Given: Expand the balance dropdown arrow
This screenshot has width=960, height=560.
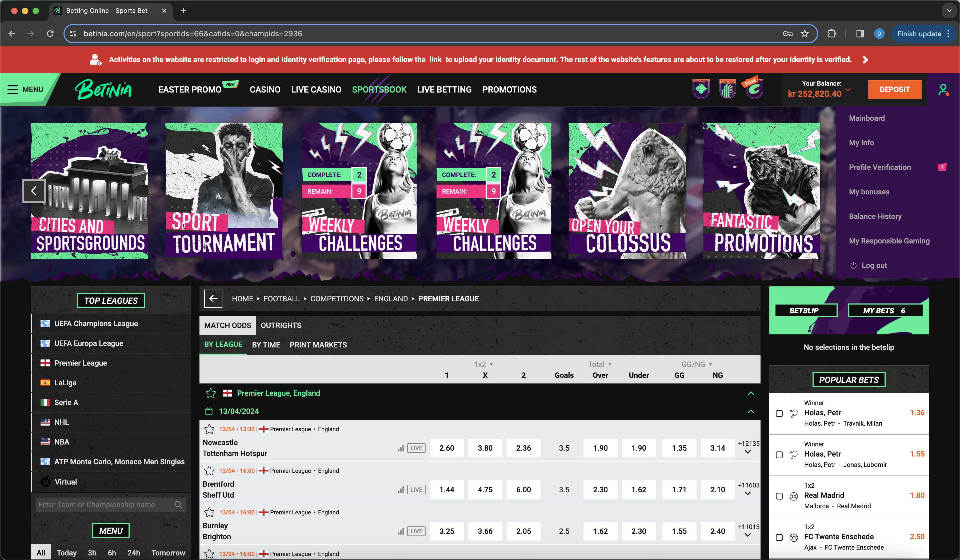Looking at the screenshot, I should (848, 90).
